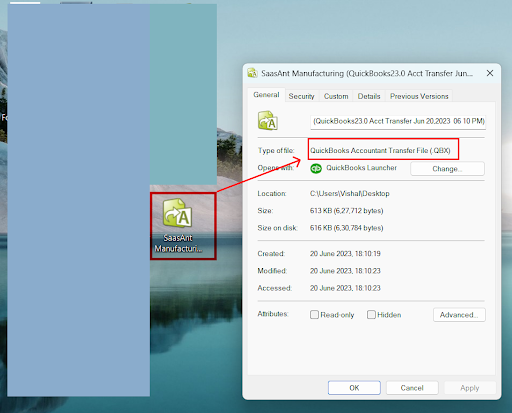The width and height of the screenshot is (512, 413).
Task: Click the Cancel button
Action: pyautogui.click(x=412, y=388)
